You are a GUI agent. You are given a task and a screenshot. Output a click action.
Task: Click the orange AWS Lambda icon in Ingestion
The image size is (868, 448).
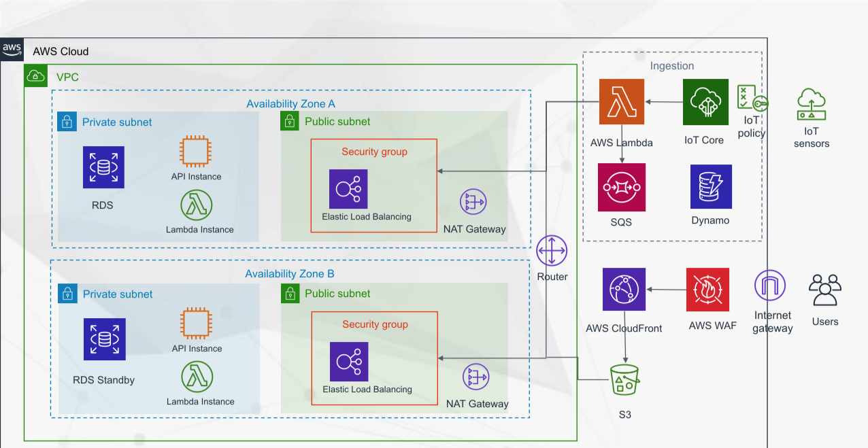[621, 102]
